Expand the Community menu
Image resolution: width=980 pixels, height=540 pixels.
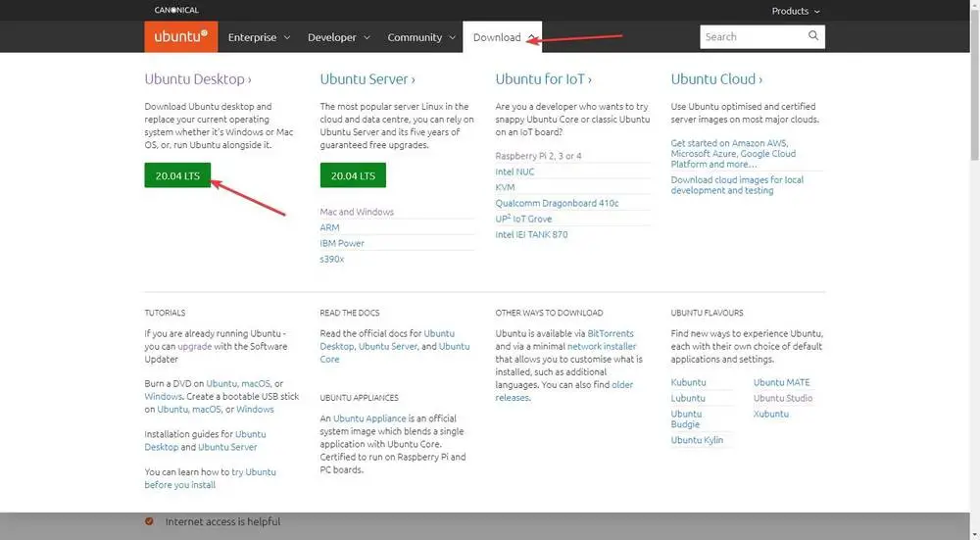pos(421,37)
